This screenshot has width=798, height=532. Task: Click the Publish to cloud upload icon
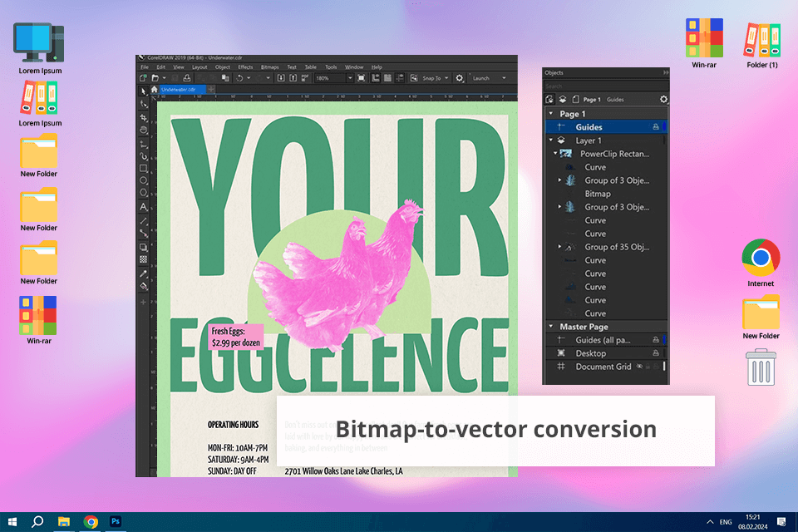pyautogui.click(x=187, y=78)
